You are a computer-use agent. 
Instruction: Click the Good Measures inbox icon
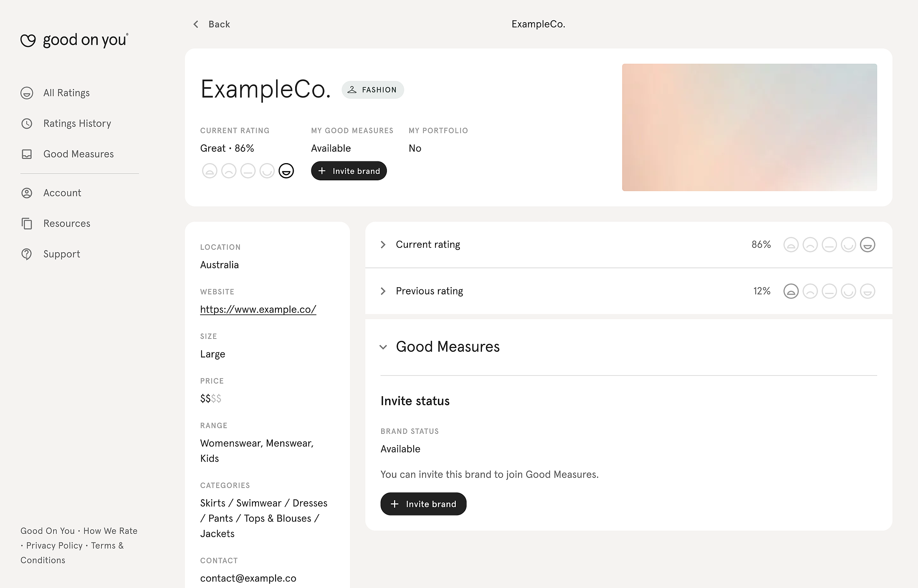(x=27, y=154)
